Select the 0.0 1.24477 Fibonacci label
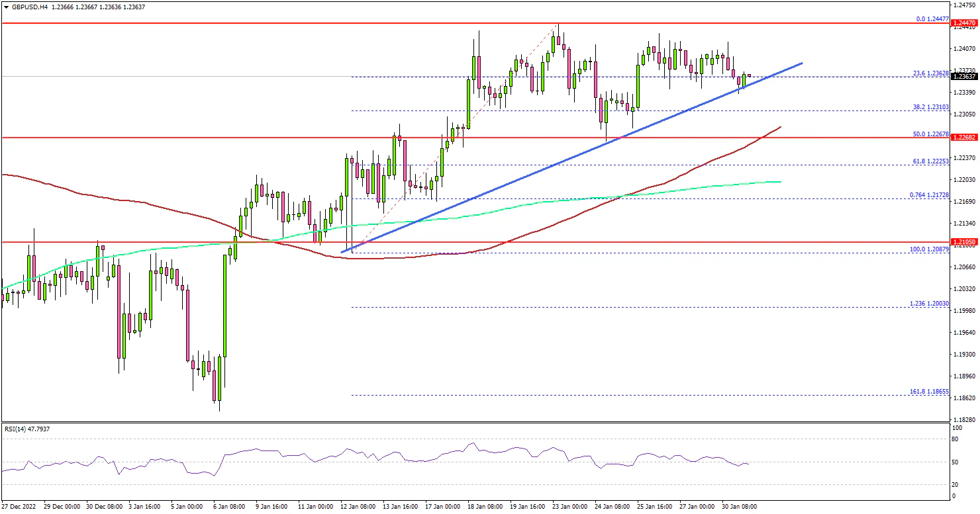Viewport: 980px width, 514px height. [x=932, y=19]
